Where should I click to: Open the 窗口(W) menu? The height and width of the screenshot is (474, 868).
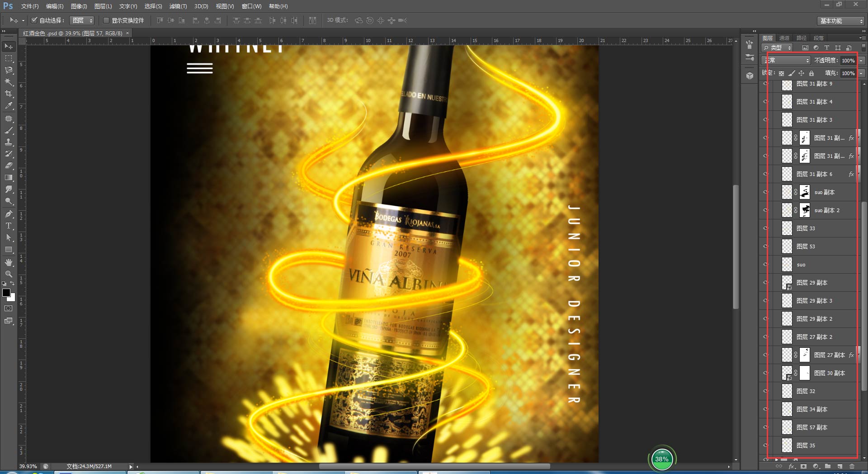point(252,6)
